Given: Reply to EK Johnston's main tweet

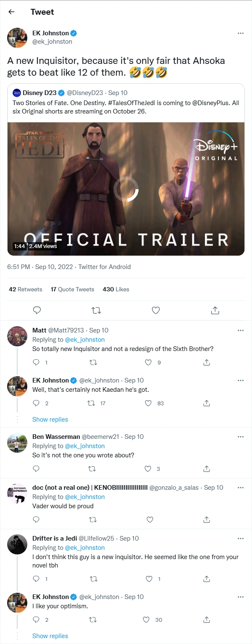Looking at the screenshot, I should (x=37, y=310).
